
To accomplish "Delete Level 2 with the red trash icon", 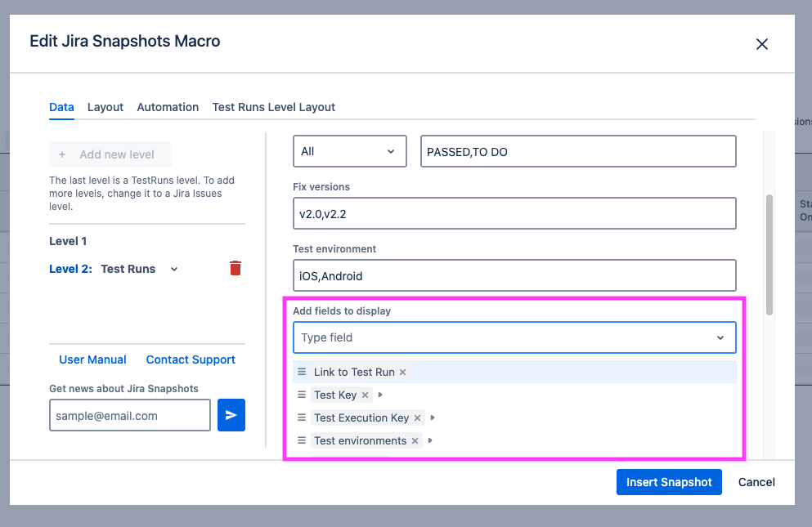I will click(236, 268).
